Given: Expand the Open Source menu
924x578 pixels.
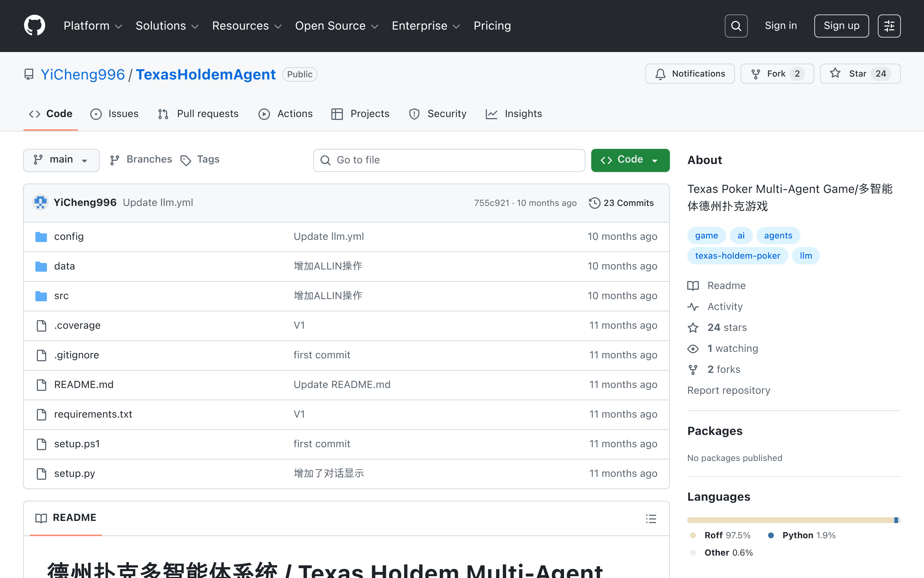Looking at the screenshot, I should point(337,26).
